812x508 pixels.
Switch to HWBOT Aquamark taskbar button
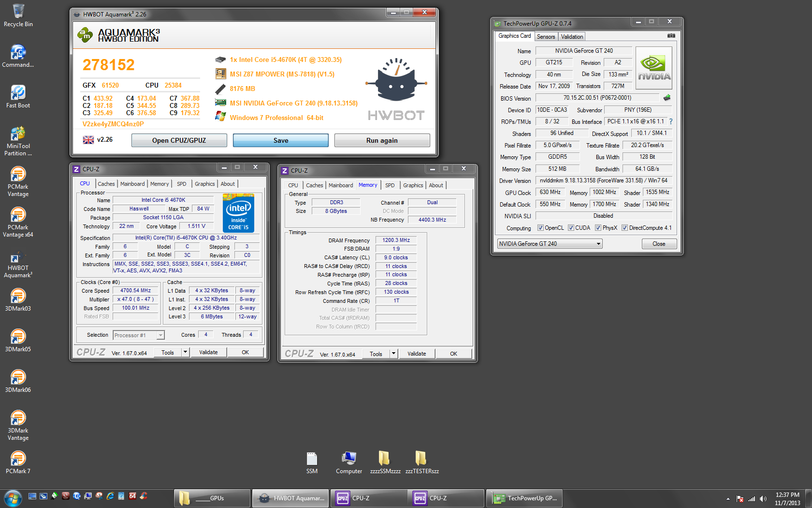click(290, 498)
